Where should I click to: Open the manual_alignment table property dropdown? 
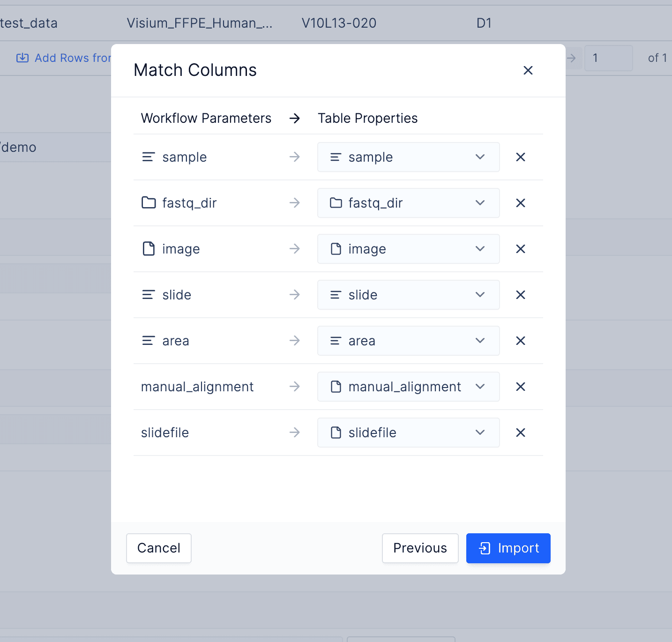409,387
